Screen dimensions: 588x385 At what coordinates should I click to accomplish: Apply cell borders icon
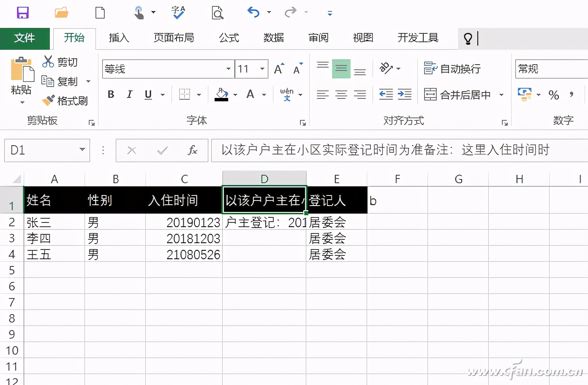point(185,95)
